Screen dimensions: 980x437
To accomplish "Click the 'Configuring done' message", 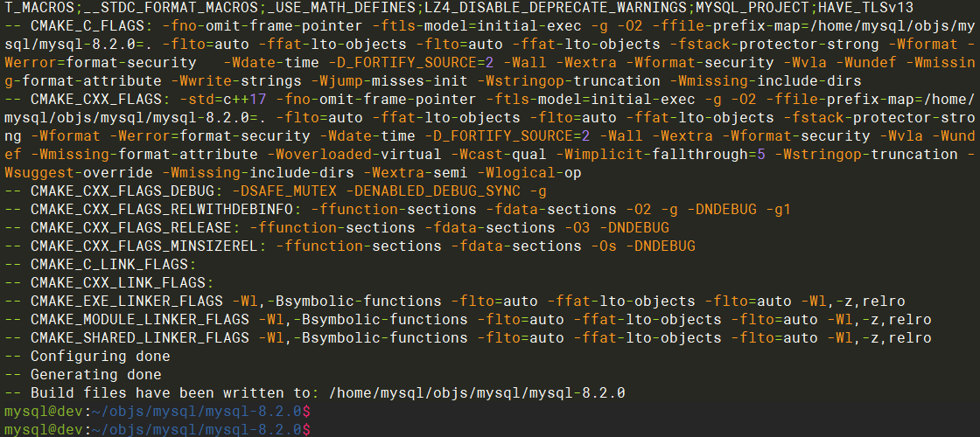I will point(100,357).
